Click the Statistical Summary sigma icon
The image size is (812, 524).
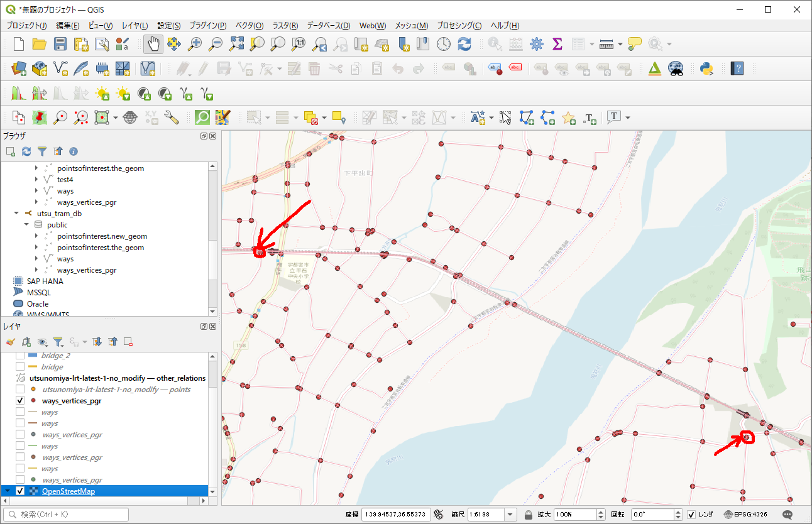point(557,44)
